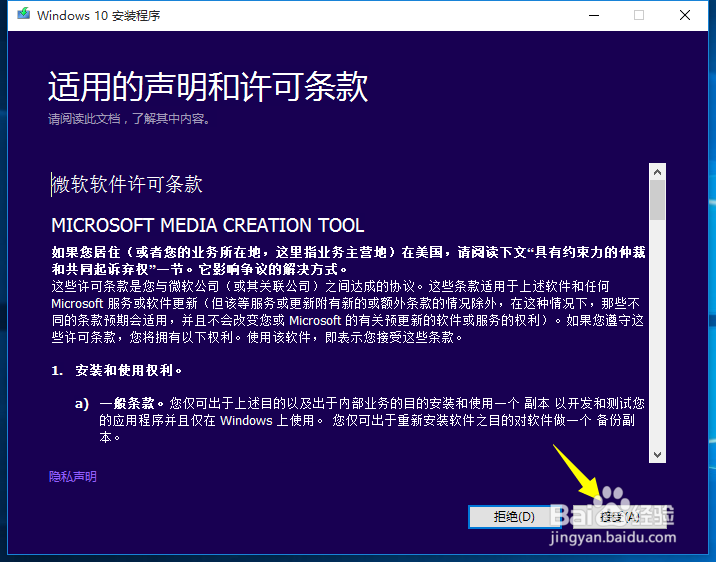
Task: Click the paragraph beginning 这些许可条款是您与微软公司
Action: tap(348, 312)
